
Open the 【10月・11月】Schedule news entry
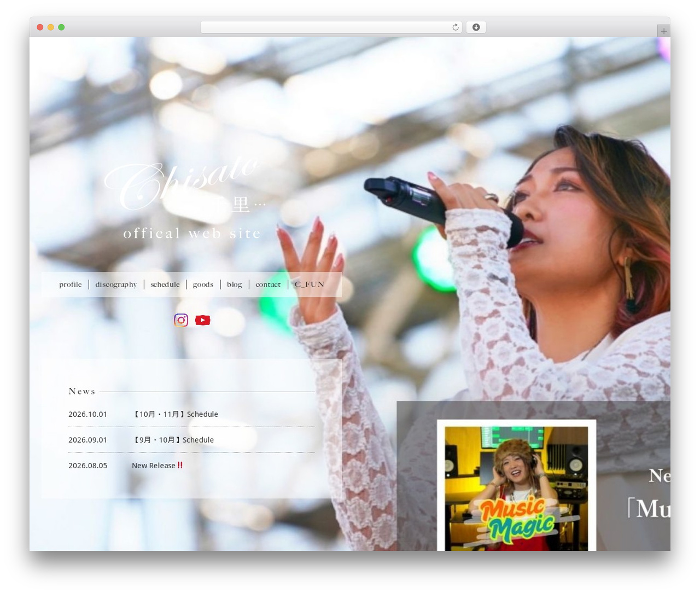point(175,414)
